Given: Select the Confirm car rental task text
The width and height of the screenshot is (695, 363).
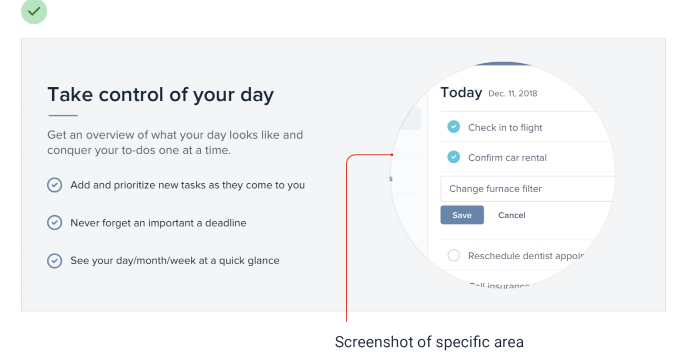Looking at the screenshot, I should coord(508,158).
